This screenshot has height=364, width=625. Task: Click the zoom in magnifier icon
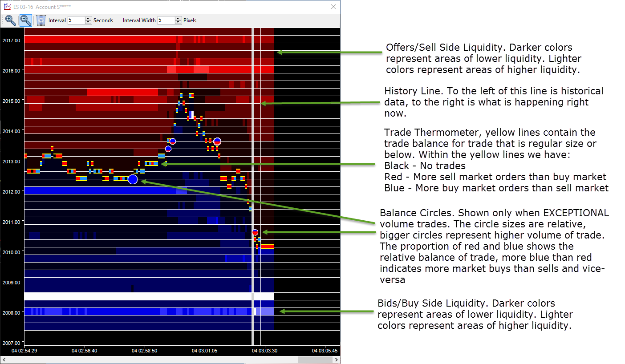(10, 20)
